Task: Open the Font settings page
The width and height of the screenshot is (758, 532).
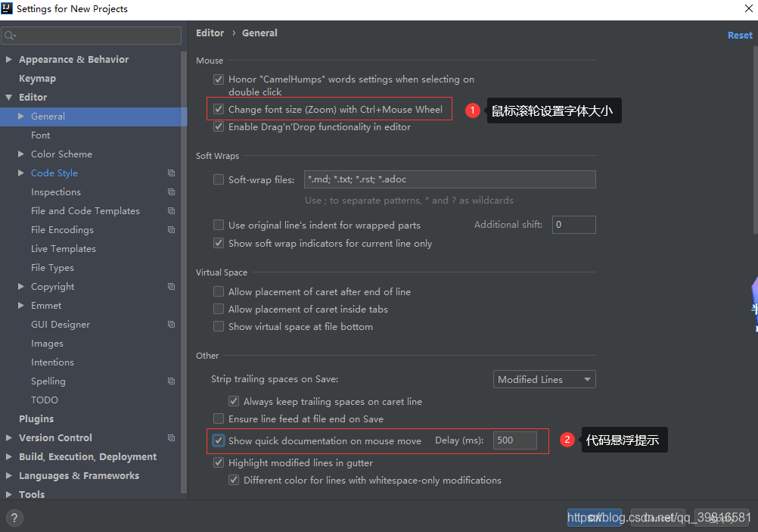Action: pyautogui.click(x=41, y=135)
